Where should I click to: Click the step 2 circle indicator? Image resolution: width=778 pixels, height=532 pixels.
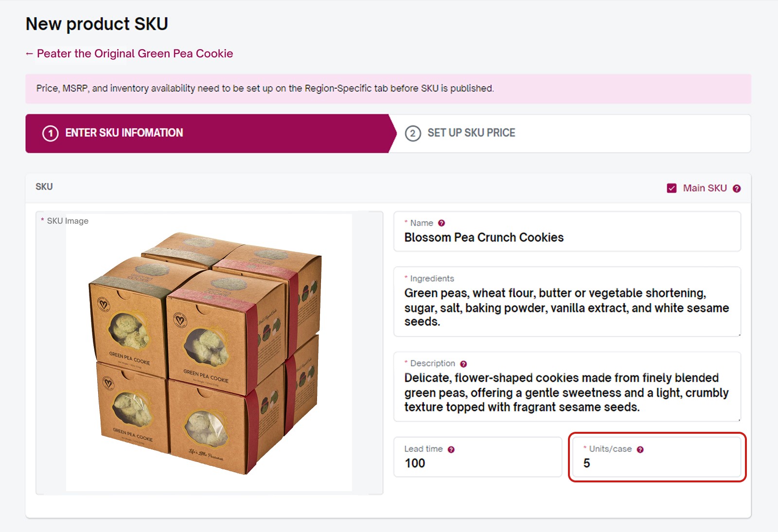(x=412, y=133)
